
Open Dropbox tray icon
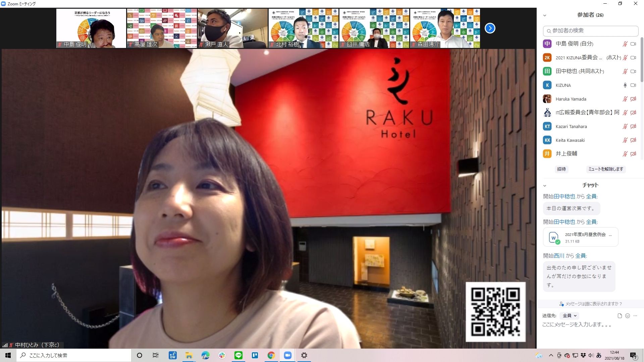tap(583, 355)
